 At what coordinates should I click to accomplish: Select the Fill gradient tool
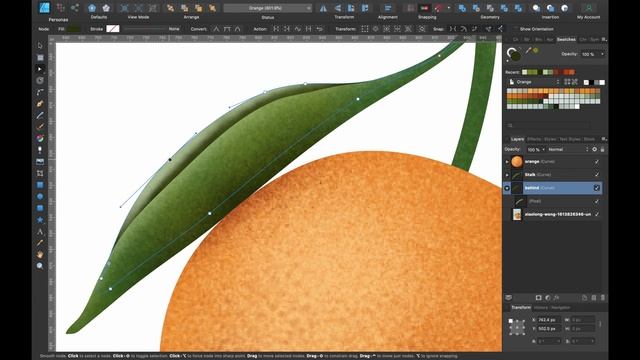click(x=40, y=138)
